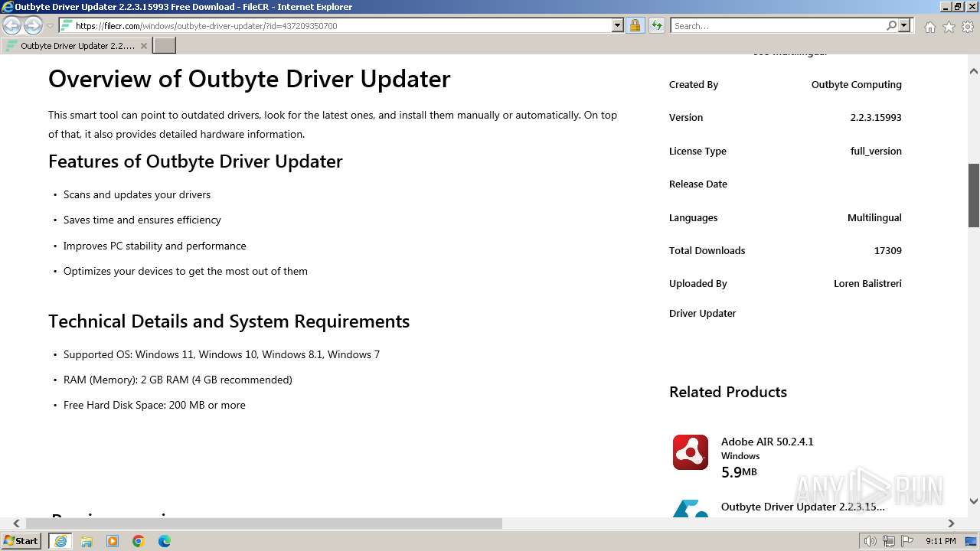Viewport: 980px width, 551px height.
Task: Click the vertical scrollbar down arrow
Action: coord(974,501)
